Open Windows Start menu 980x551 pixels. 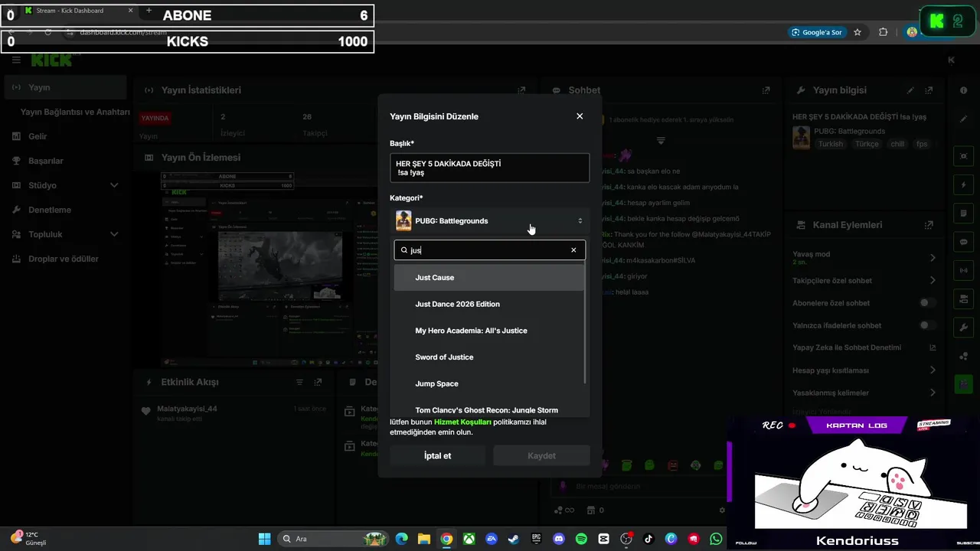(x=264, y=539)
